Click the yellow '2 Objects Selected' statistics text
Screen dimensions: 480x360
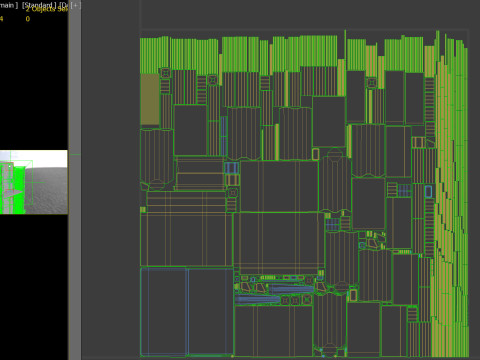[47, 9]
